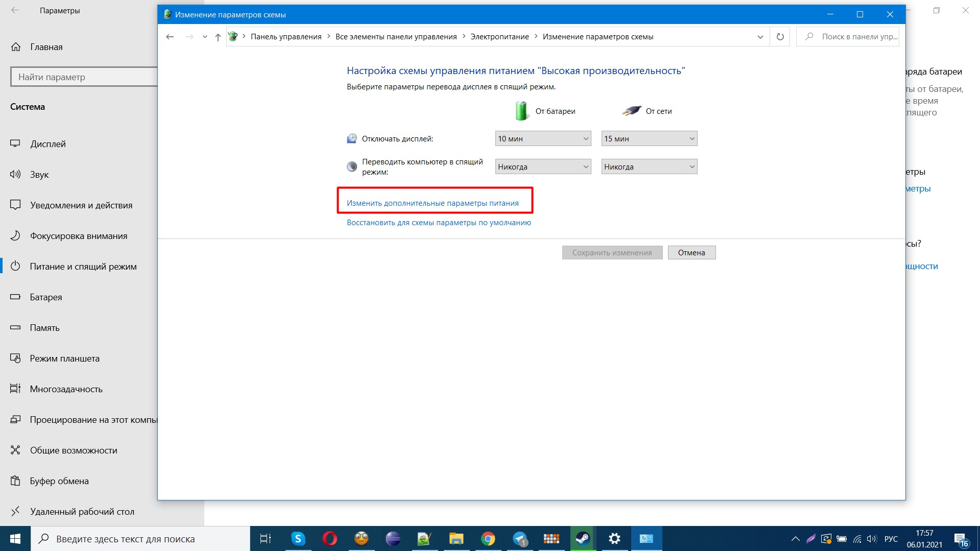
Task: Refresh the Control Panel address bar
Action: point(780,37)
